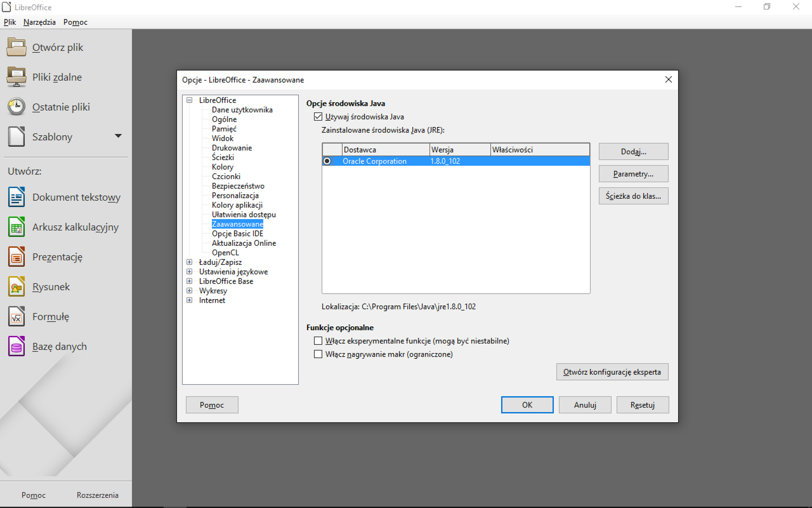The height and width of the screenshot is (508, 812).
Task: Click version 1.8.0_102 in JRE list
Action: tap(445, 161)
